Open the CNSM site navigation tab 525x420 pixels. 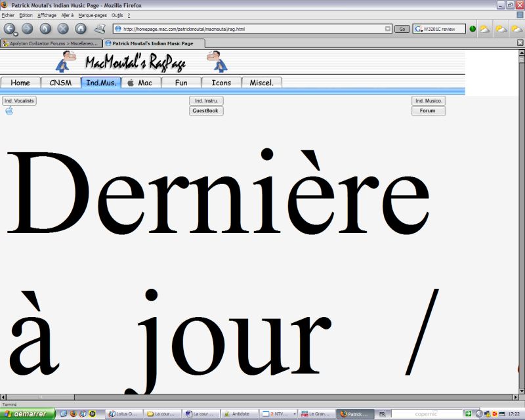(60, 83)
